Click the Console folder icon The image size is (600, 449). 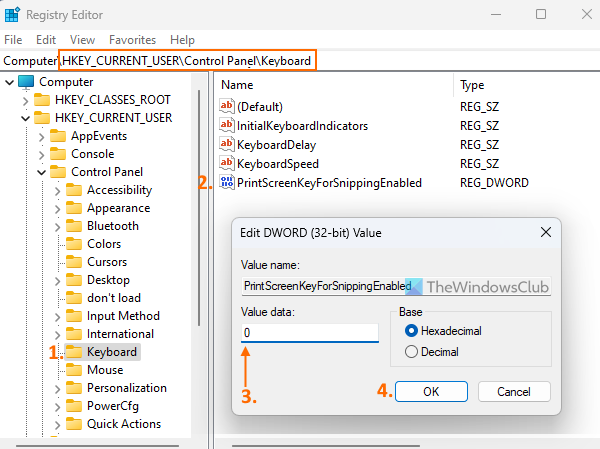point(58,154)
